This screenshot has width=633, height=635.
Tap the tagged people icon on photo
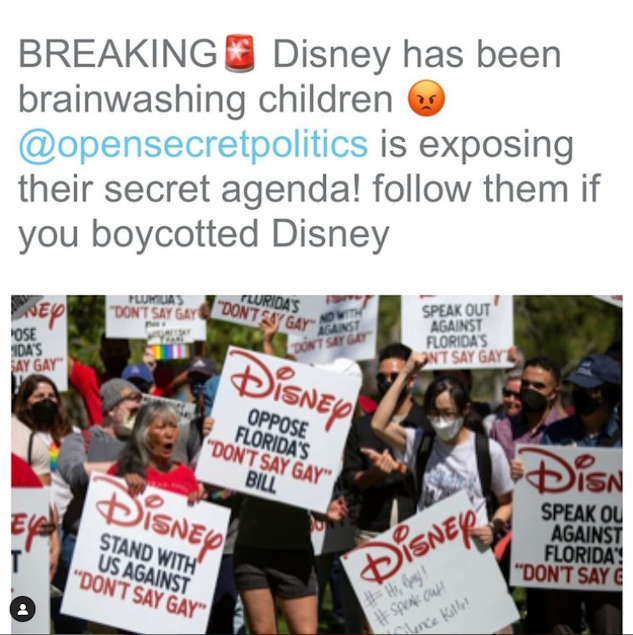[23, 609]
